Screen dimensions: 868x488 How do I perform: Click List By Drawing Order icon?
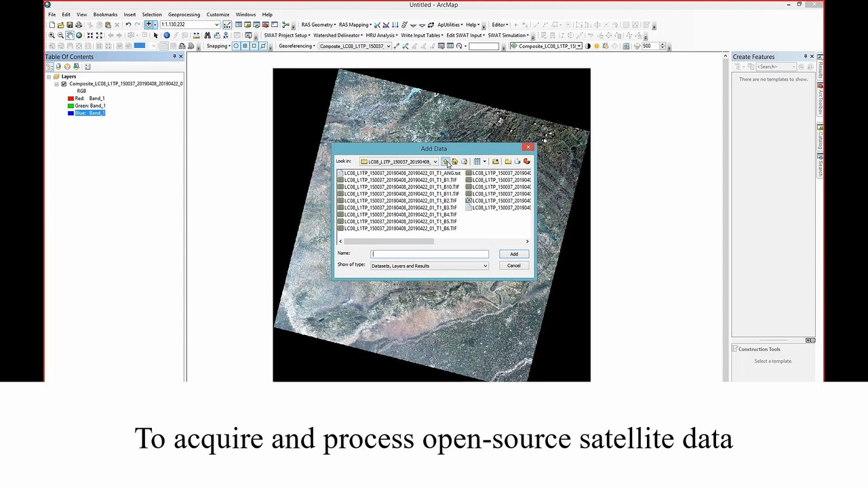click(50, 66)
